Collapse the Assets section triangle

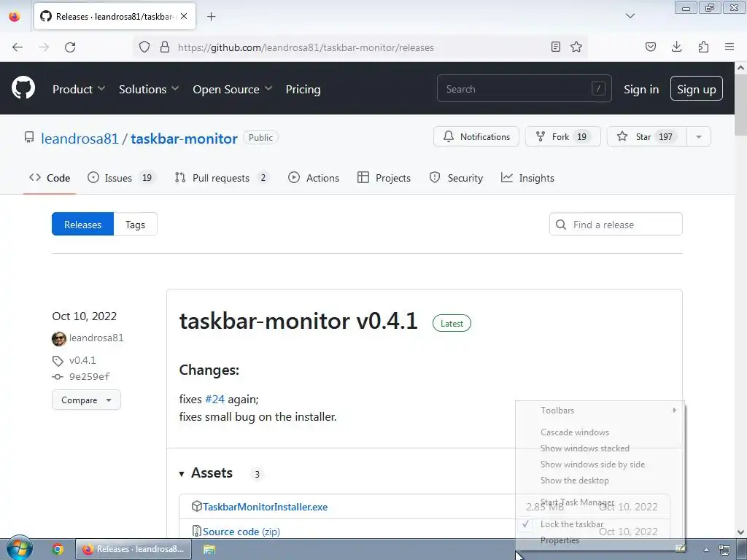tap(182, 474)
